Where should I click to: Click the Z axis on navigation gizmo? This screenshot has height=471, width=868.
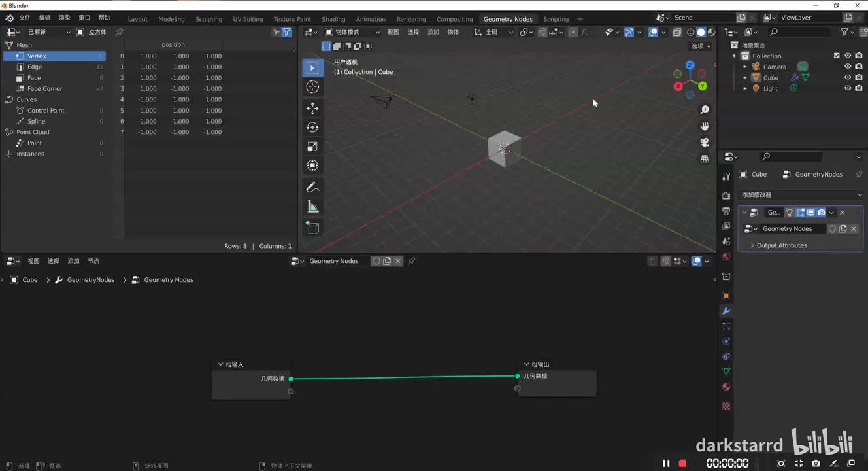point(690,65)
